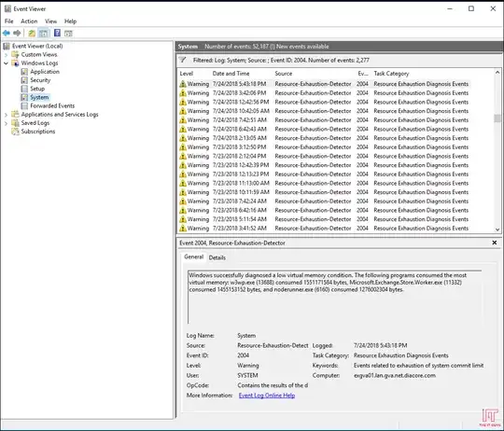Toggle the Show/Hide Console Tree toolbar icon

(43, 33)
